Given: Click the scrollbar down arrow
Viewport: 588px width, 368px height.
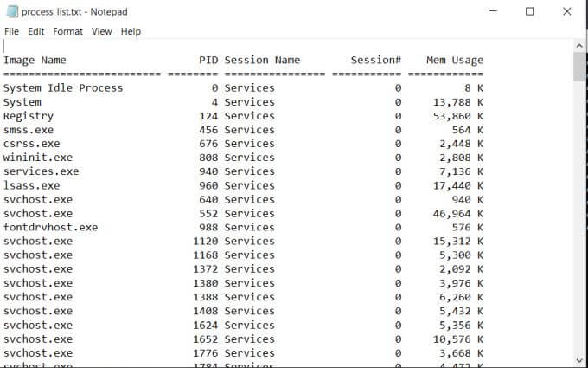Looking at the screenshot, I should (x=579, y=360).
